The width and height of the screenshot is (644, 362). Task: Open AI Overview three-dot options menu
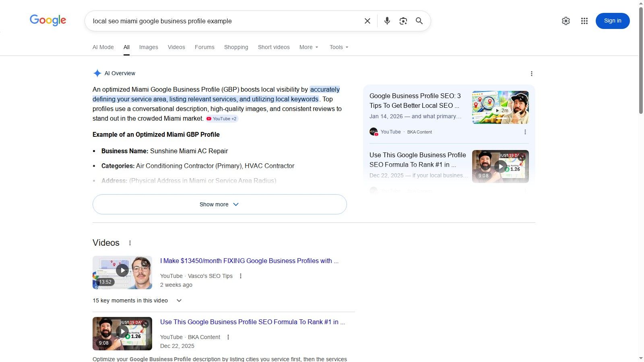pos(531,74)
